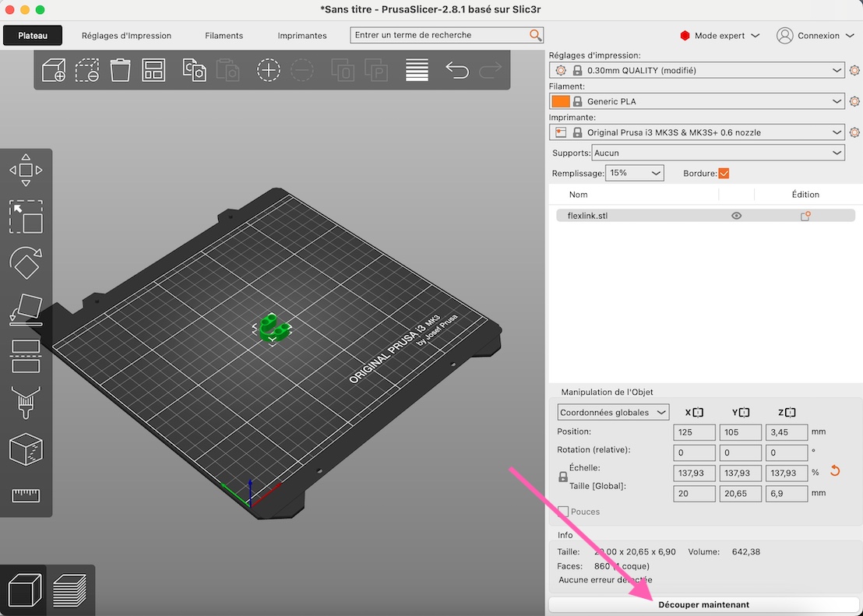Open the Filaments tab
863x616 pixels.
coord(224,36)
